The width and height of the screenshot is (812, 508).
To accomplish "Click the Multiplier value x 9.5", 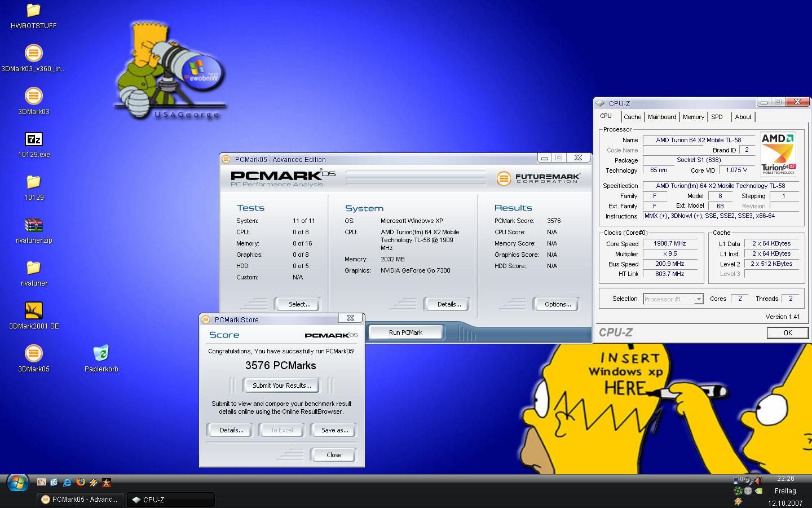I will [x=669, y=254].
